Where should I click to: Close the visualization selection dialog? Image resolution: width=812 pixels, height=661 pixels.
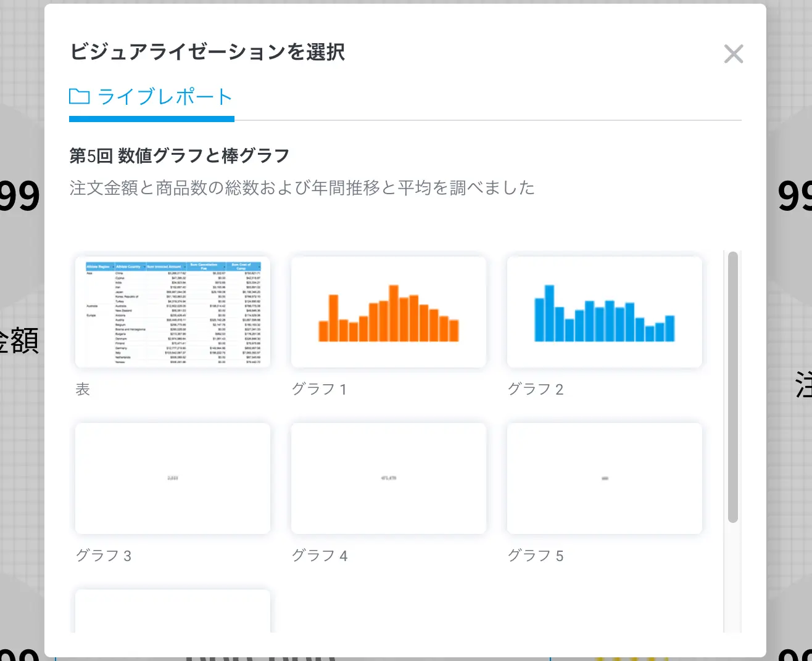point(733,54)
